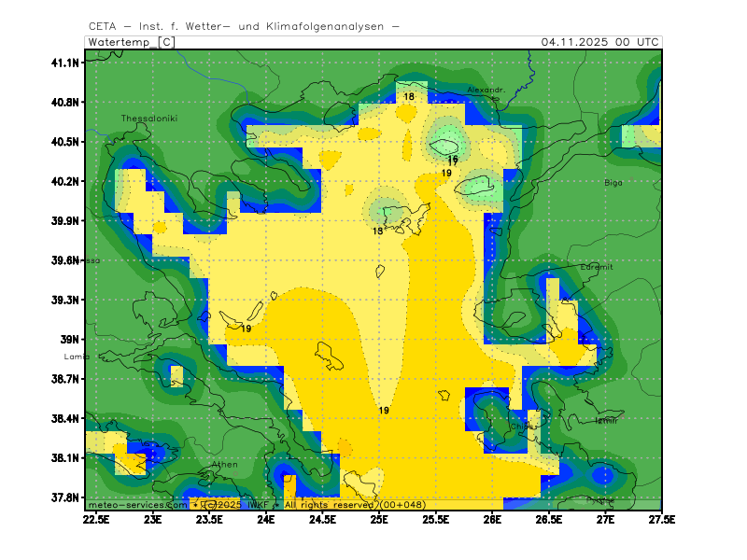Image resolution: width=747 pixels, height=560 pixels.
Task: Click the 04.11.2025 00 UTC timestamp
Action: click(599, 42)
